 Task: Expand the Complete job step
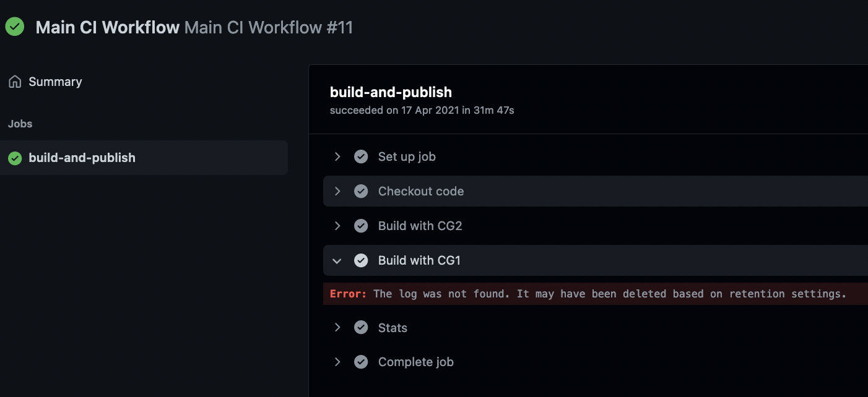tap(337, 362)
